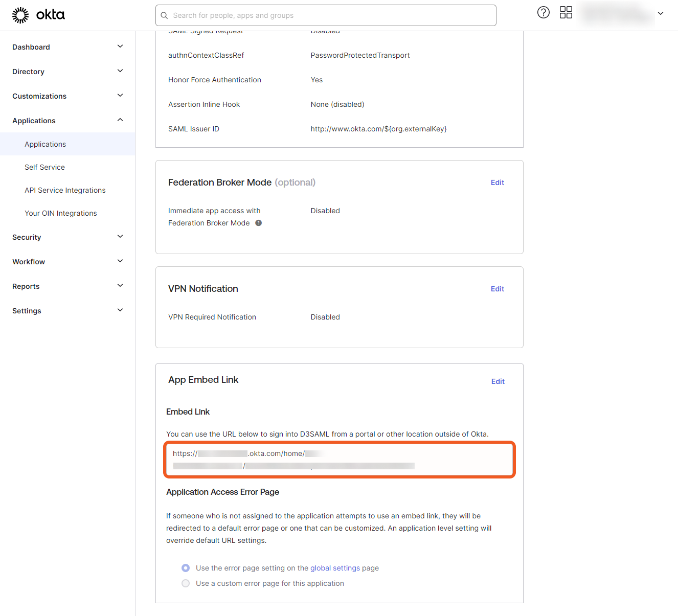Click the Okta logo in header

[x=38, y=15]
